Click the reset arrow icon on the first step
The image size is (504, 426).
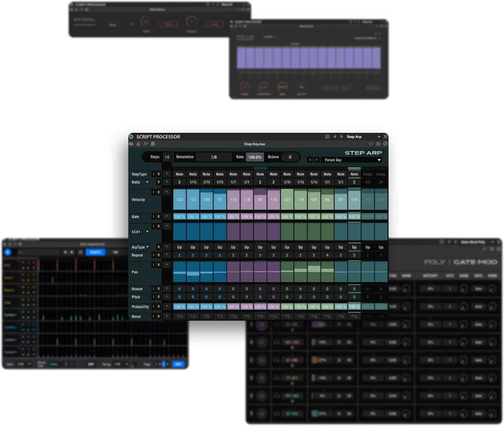180,317
